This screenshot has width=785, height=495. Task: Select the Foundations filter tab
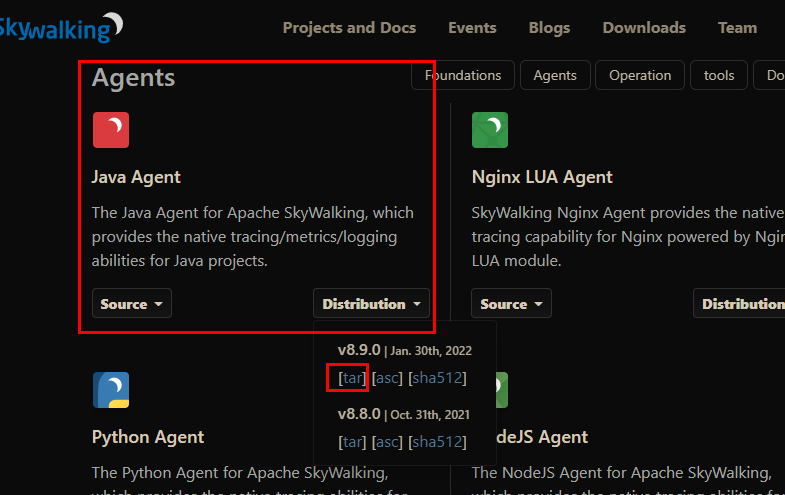(x=463, y=75)
